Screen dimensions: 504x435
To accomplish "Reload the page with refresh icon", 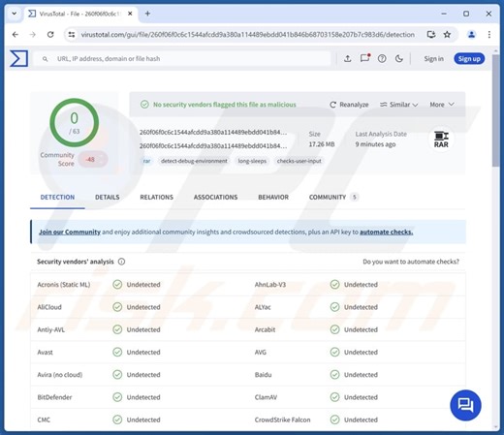I will point(50,34).
